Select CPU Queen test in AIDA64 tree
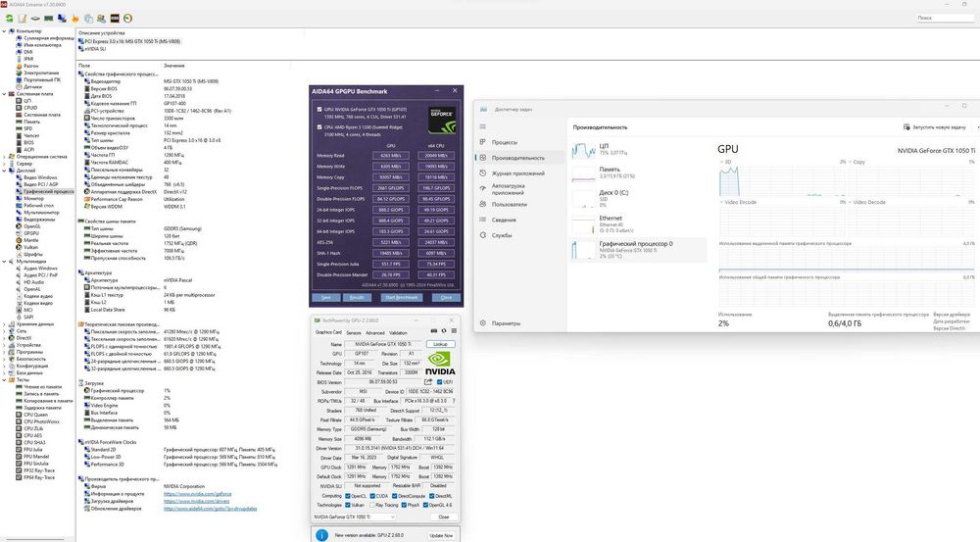Screen dimensions: 980x542 click(35, 415)
